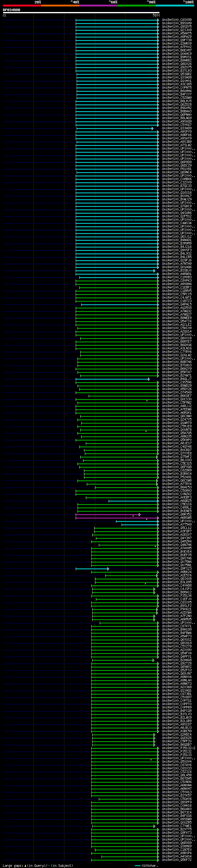Open hit UniRef100_Q6P8D9

pyautogui.click(x=176, y=162)
